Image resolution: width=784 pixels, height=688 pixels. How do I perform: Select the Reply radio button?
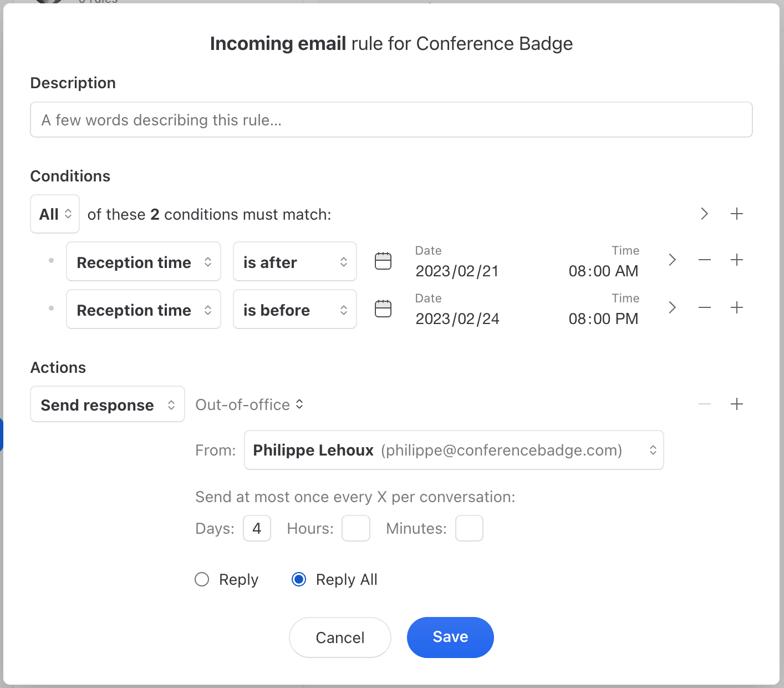[202, 579]
